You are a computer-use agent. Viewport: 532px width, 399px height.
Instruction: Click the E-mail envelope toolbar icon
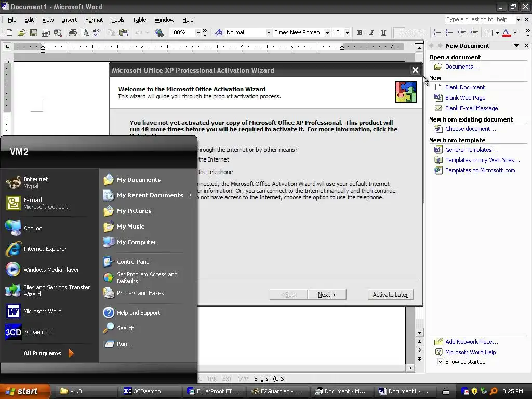pyautogui.click(x=46, y=33)
